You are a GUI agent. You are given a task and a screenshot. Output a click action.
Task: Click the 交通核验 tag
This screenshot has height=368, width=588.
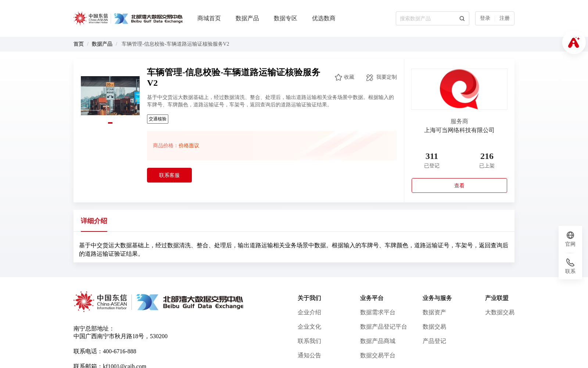pyautogui.click(x=158, y=119)
